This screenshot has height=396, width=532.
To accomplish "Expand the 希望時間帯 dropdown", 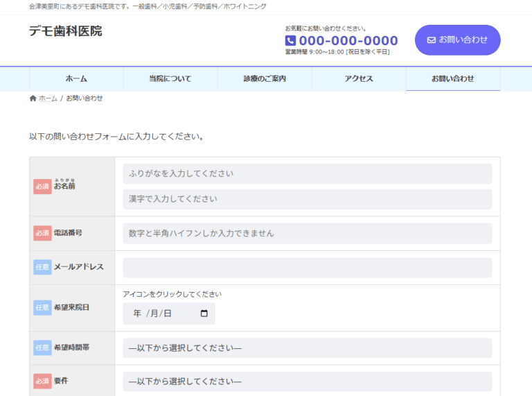I will pos(307,348).
